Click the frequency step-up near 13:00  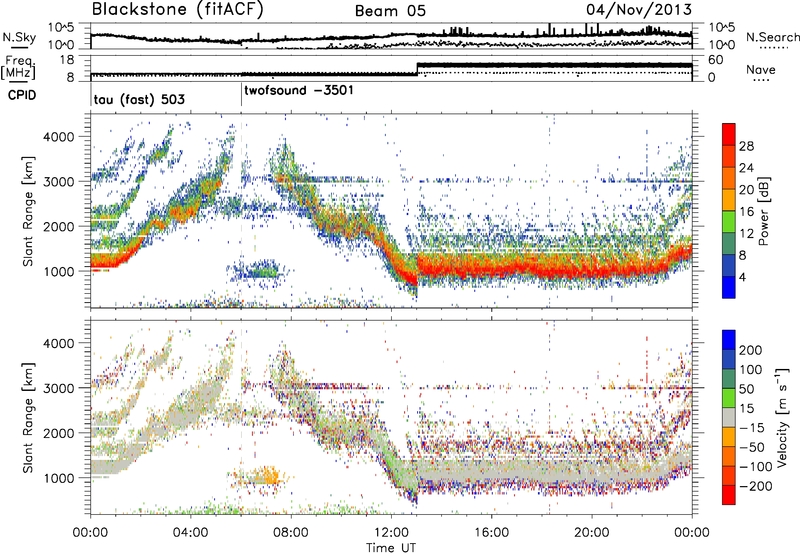tap(417, 68)
